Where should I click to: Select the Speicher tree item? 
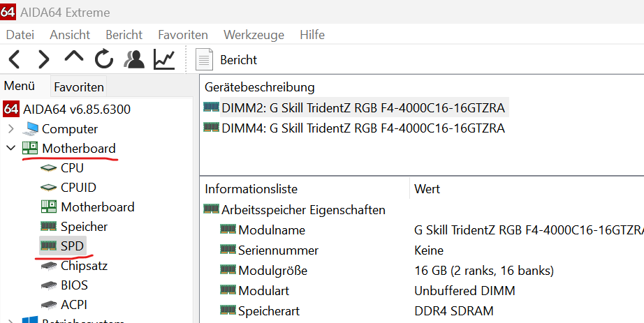click(x=85, y=227)
